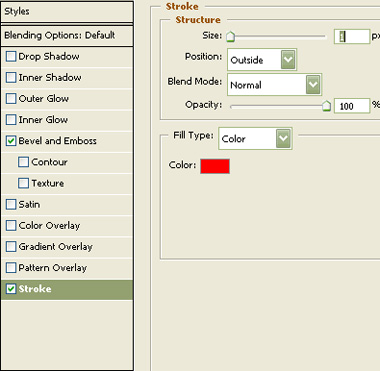Uncheck the Stroke checkbox
This screenshot has height=371, width=380.
(11, 289)
